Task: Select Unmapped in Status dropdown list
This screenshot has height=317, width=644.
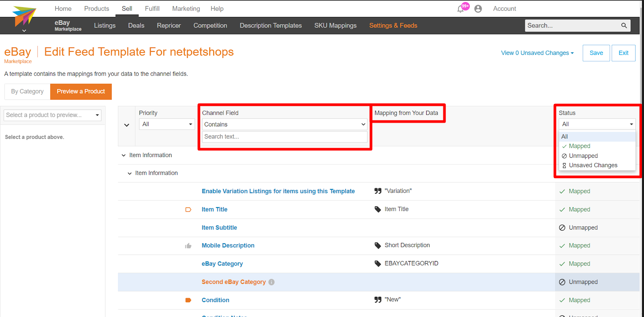Action: (597, 156)
